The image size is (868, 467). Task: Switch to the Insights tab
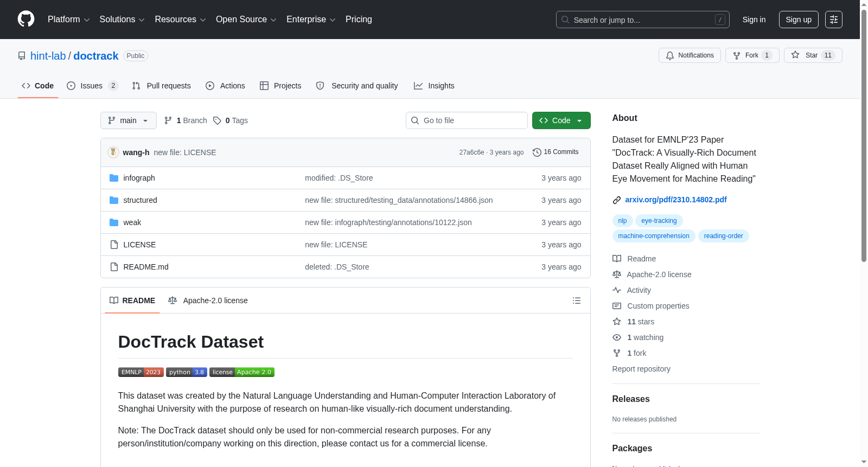(x=434, y=86)
